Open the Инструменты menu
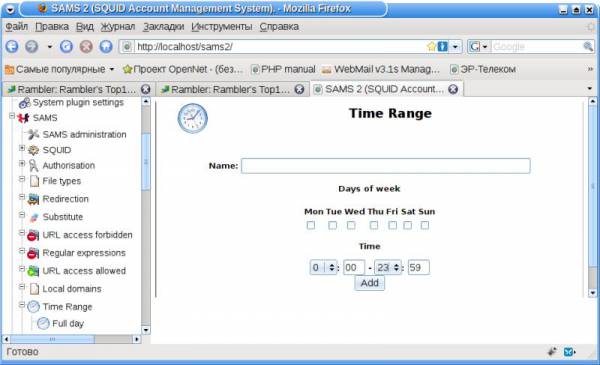The width and height of the screenshot is (600, 365). click(222, 27)
